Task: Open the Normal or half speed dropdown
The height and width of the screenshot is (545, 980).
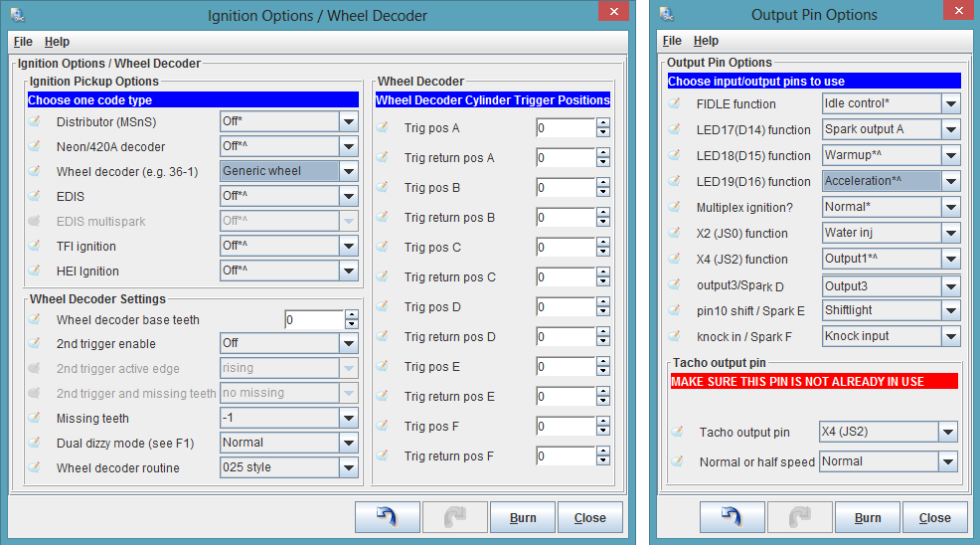Action: pos(889,461)
